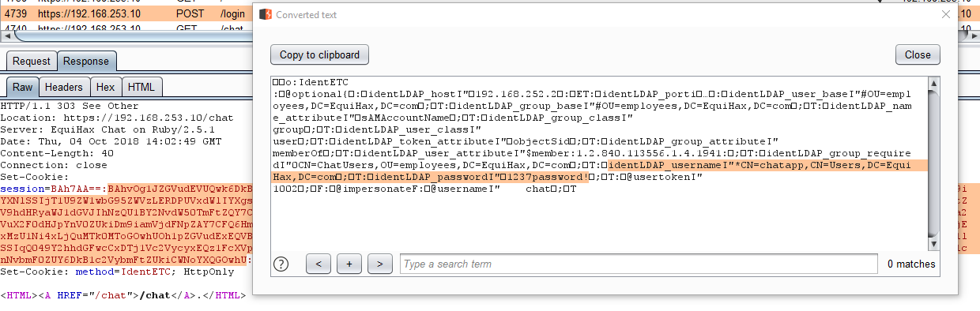Image resolution: width=980 pixels, height=311 pixels.
Task: Open the Headers view tab
Action: pos(63,88)
